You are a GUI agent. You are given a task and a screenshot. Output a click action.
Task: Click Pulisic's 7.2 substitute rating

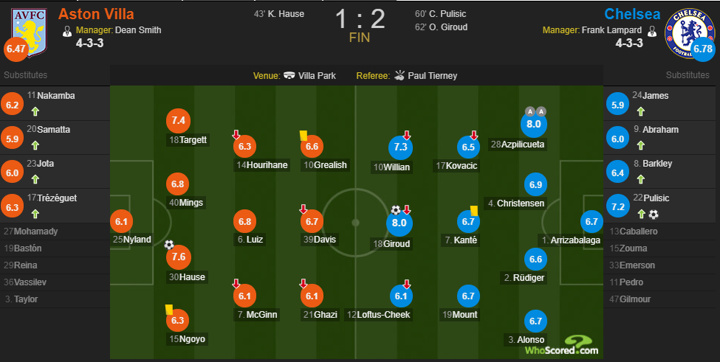pos(618,207)
